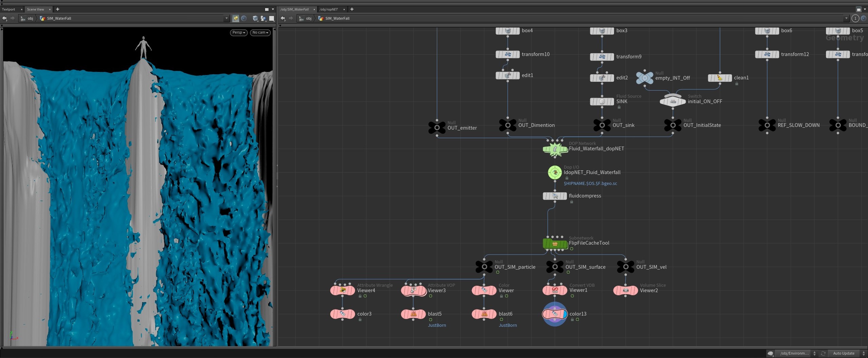Open the No cam camera dropdown
This screenshot has height=358, width=868.
click(x=260, y=33)
